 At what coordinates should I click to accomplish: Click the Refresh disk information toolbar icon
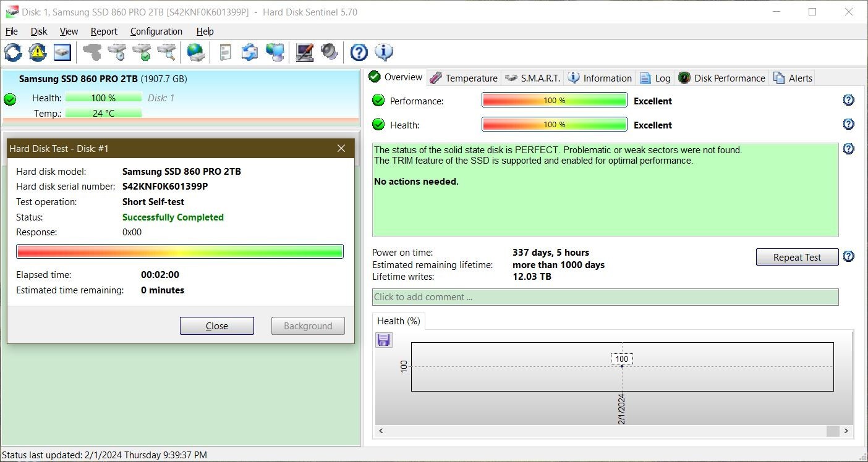[13, 52]
